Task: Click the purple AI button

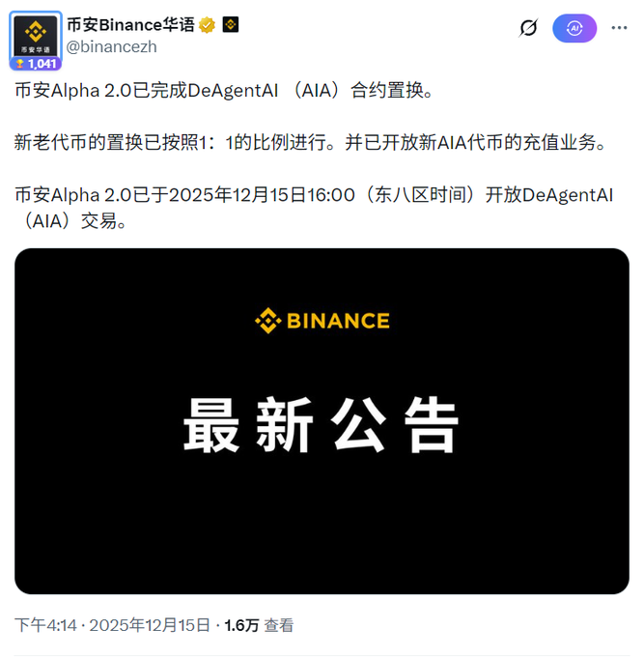Action: pos(574,28)
